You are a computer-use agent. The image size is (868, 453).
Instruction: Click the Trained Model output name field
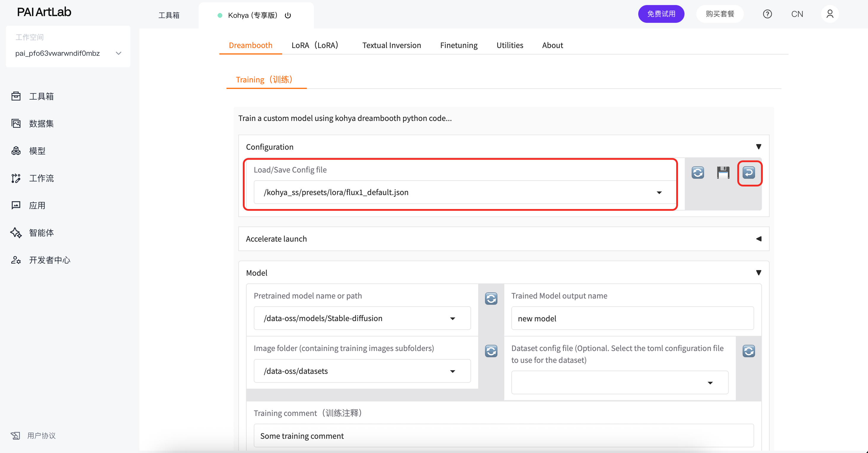[x=632, y=318]
